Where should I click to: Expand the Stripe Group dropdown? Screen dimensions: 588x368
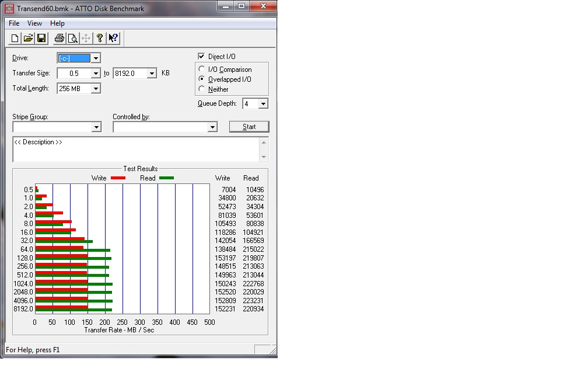click(96, 127)
